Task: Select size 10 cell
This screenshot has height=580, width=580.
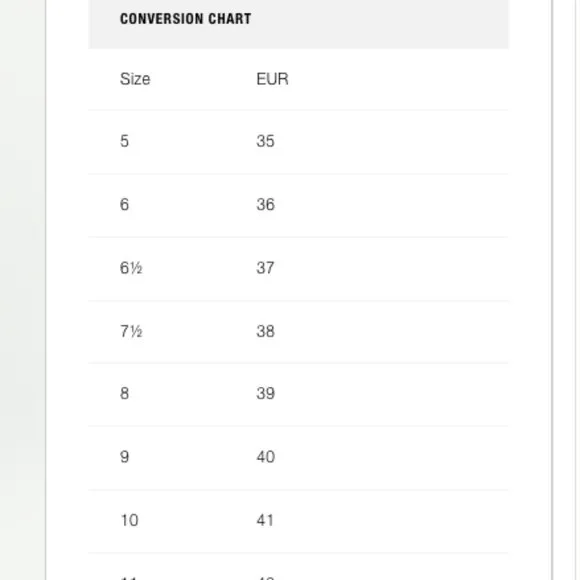Action: (x=129, y=520)
